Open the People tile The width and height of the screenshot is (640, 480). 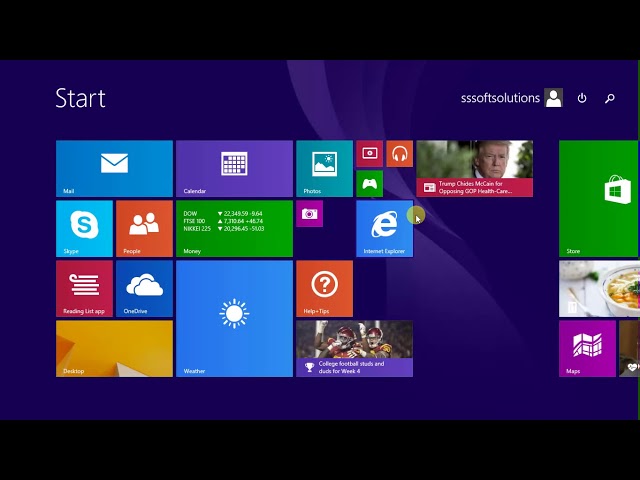pyautogui.click(x=144, y=229)
